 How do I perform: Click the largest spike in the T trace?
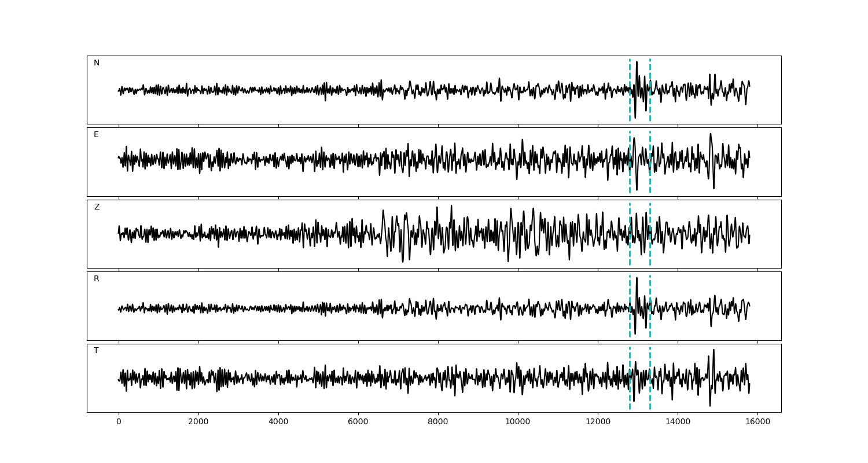(x=713, y=350)
